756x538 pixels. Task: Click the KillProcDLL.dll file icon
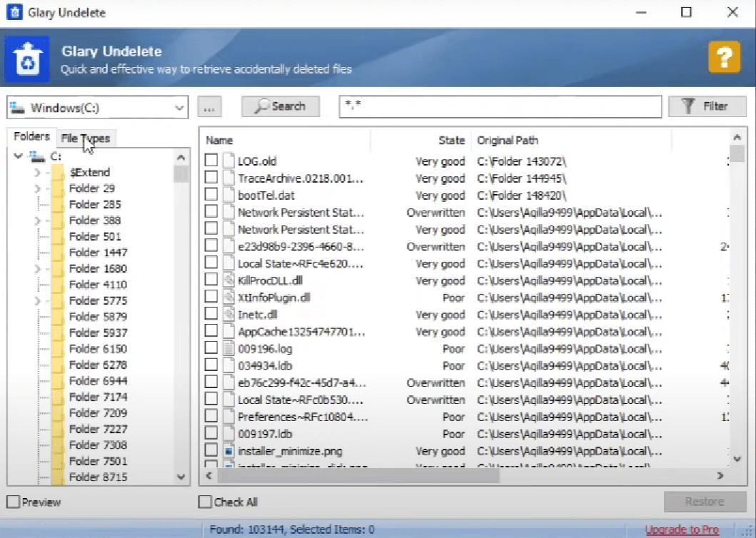click(x=228, y=280)
